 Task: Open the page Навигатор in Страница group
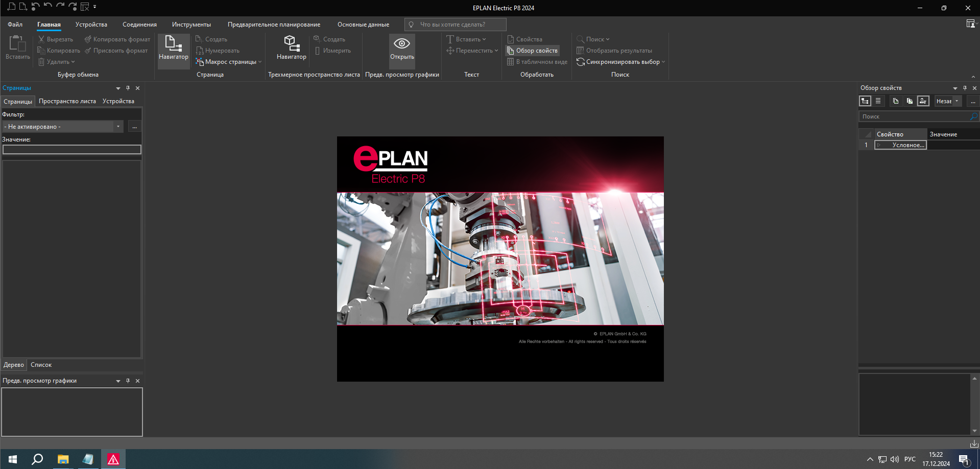click(173, 50)
